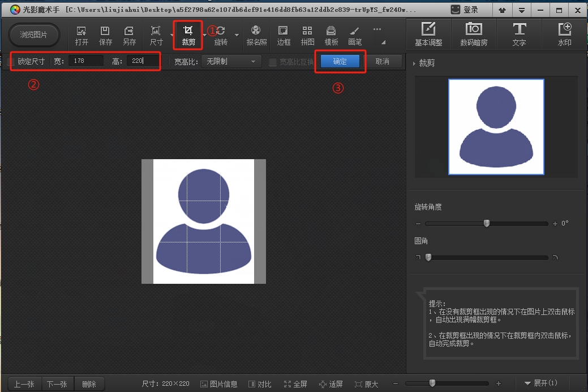Switch to Basic Adjust (基本调整) tab
The height and width of the screenshot is (392, 588).
click(428, 34)
